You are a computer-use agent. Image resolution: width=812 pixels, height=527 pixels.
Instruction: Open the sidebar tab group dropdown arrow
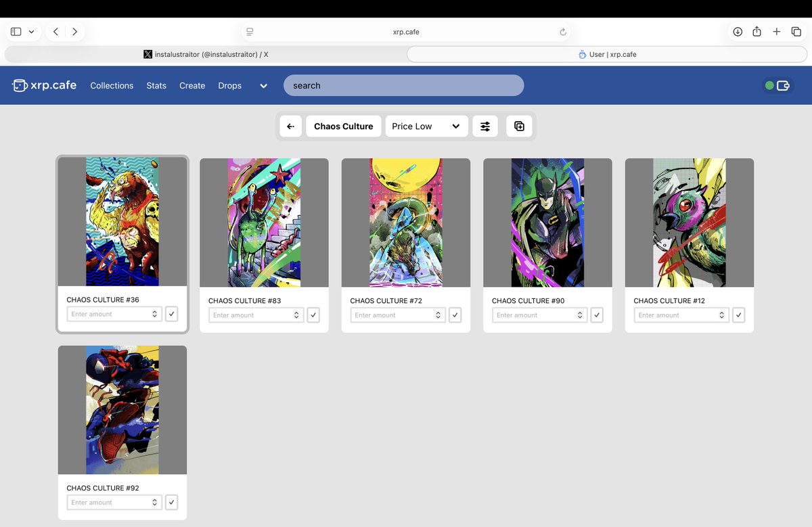[31, 32]
